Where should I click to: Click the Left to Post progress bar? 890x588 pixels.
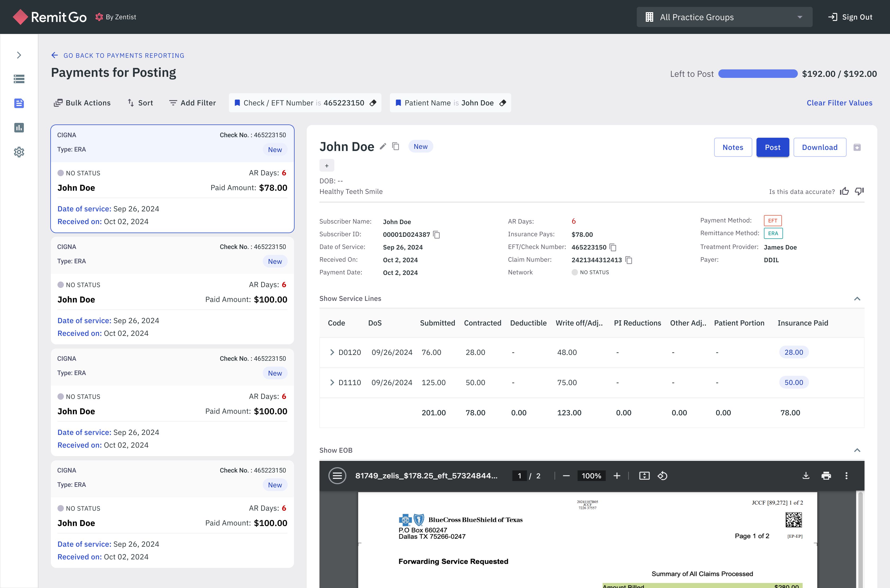coord(758,74)
